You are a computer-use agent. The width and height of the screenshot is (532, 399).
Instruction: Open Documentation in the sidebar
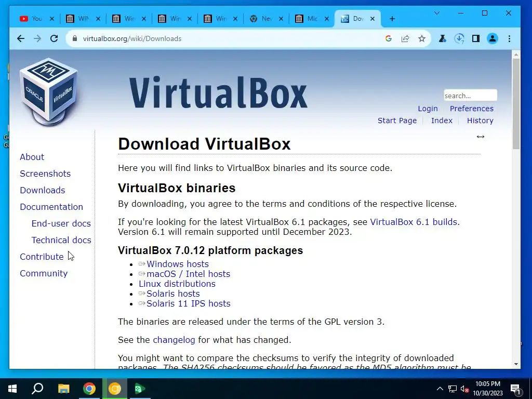pyautogui.click(x=51, y=207)
